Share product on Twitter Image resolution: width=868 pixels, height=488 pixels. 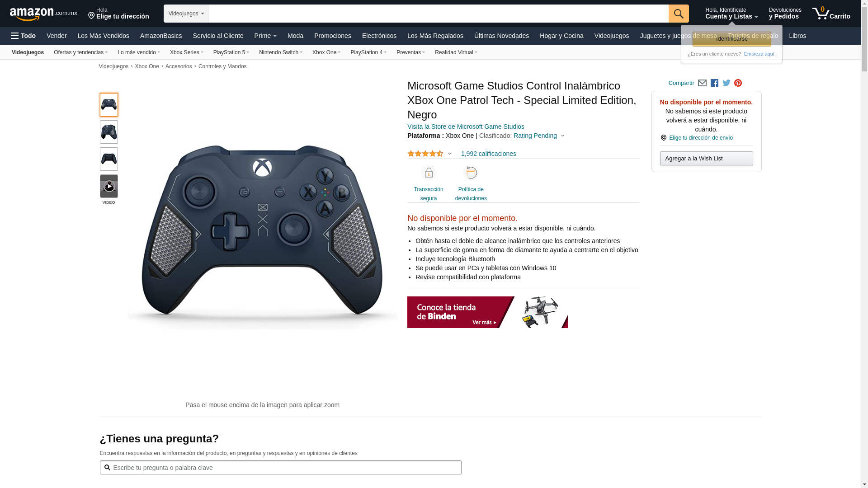tap(726, 83)
